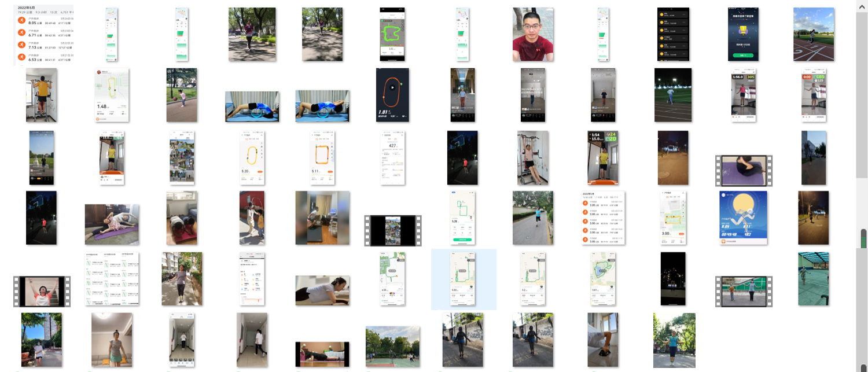The width and height of the screenshot is (868, 372).
Task: Select the child playing with basketball photo
Action: 182,95
